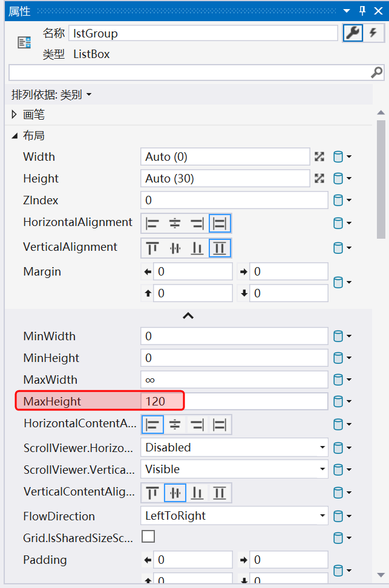Open MaxHeight property marker menu
The image size is (389, 588).
click(342, 402)
